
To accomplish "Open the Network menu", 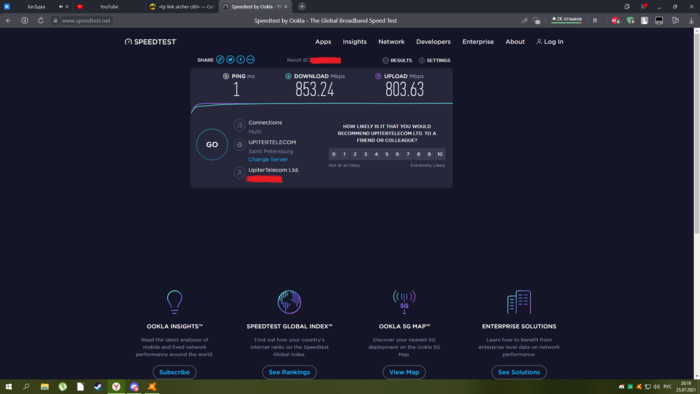I will coord(392,41).
